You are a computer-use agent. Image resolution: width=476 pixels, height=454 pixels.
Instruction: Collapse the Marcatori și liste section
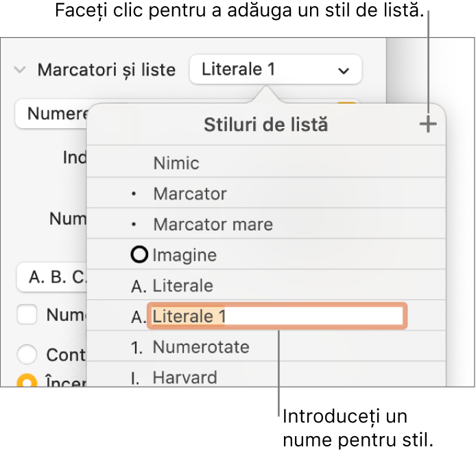click(20, 70)
